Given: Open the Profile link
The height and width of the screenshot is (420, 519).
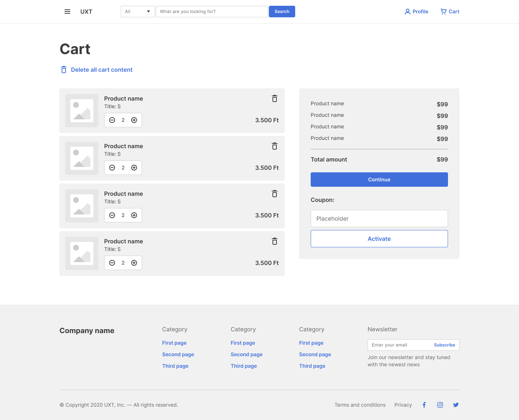Looking at the screenshot, I should click(416, 12).
